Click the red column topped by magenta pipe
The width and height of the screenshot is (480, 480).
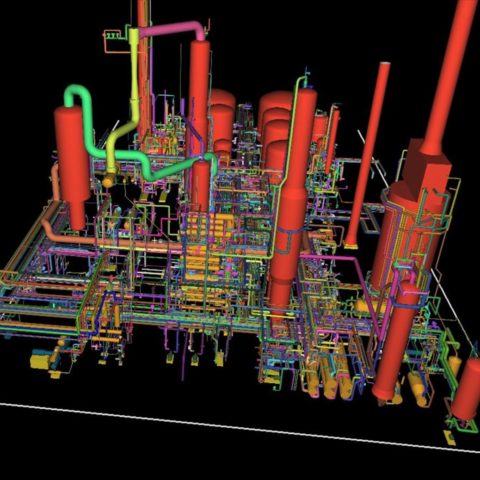click(199, 97)
